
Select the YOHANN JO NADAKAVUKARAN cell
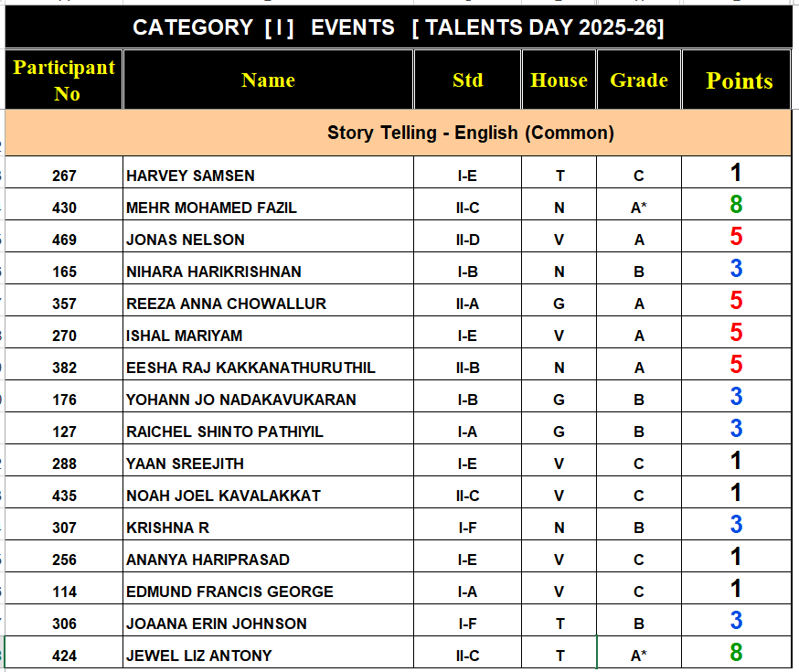[268, 397]
